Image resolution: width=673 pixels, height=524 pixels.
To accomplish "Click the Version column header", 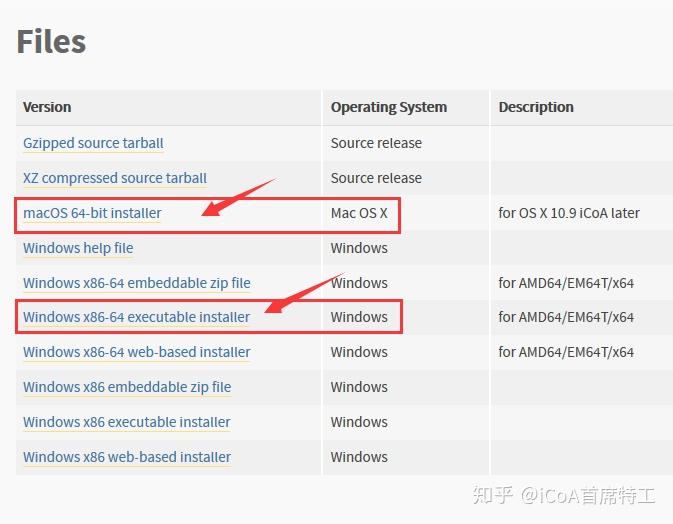I will pos(47,107).
